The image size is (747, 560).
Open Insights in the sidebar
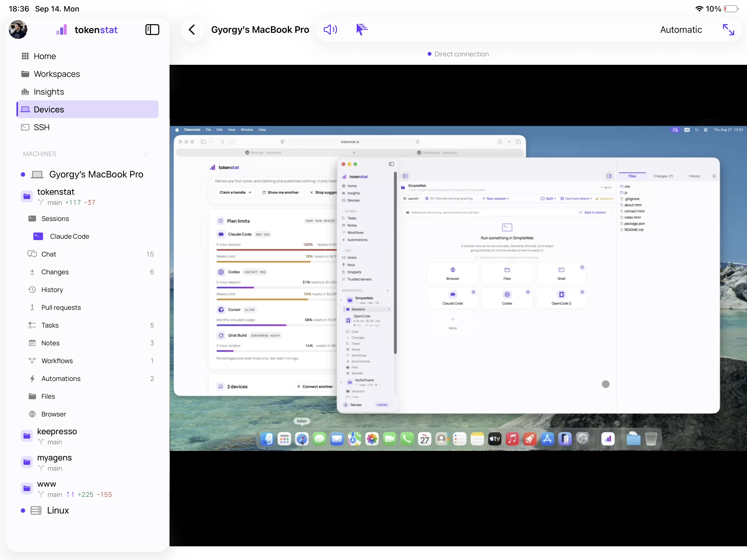pos(87,92)
